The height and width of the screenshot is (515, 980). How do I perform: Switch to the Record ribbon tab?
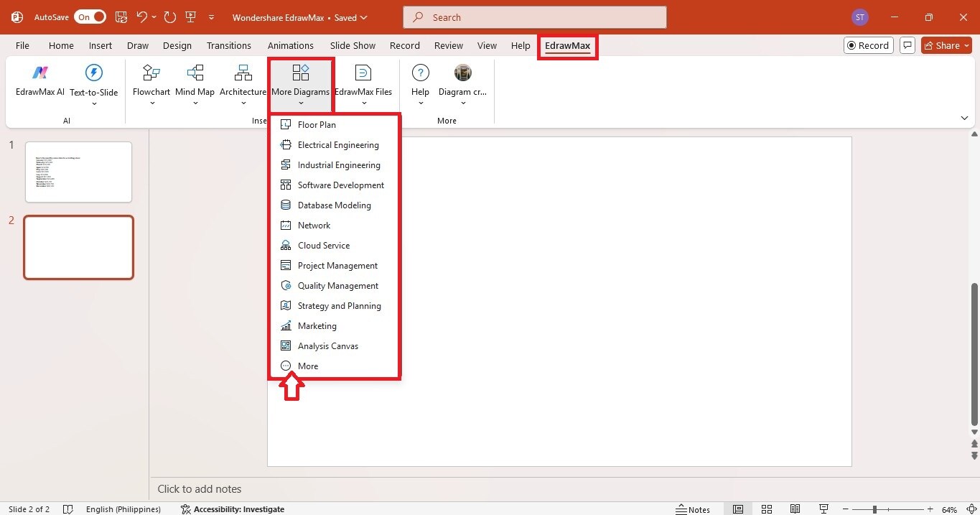[x=405, y=45]
